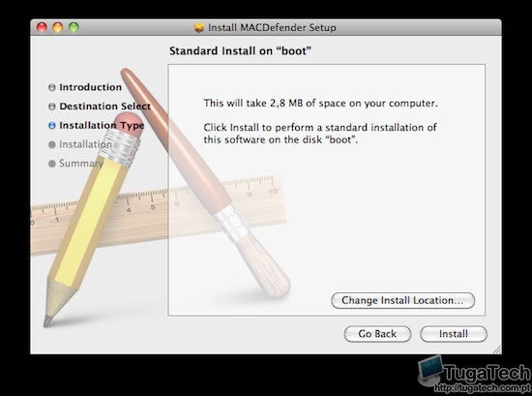This screenshot has width=532, height=396.
Task: Go Back to the previous step
Action: point(377,334)
